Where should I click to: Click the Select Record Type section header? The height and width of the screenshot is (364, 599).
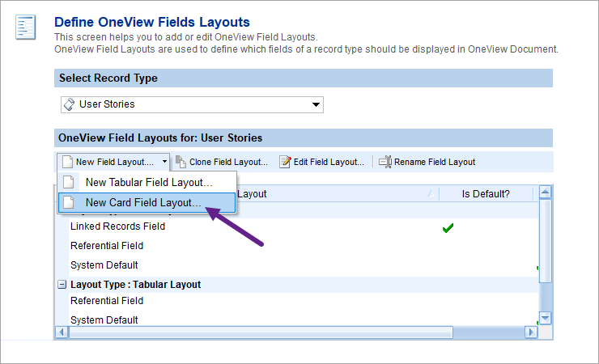click(x=304, y=78)
